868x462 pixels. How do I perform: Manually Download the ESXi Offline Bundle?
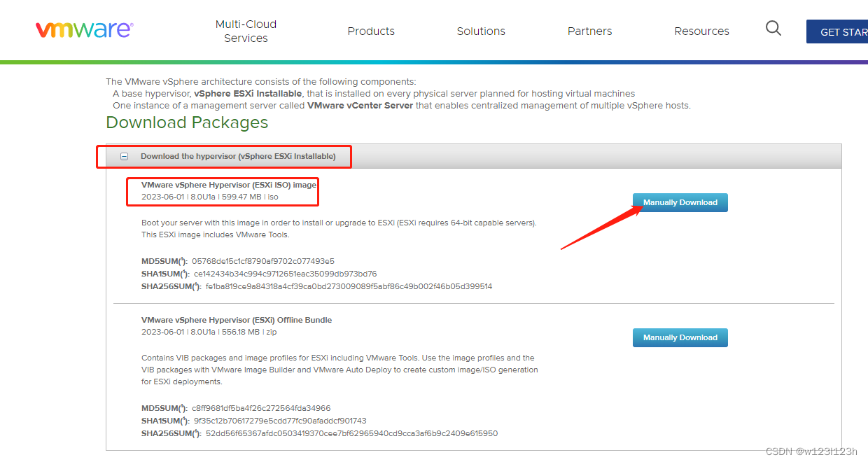click(680, 337)
